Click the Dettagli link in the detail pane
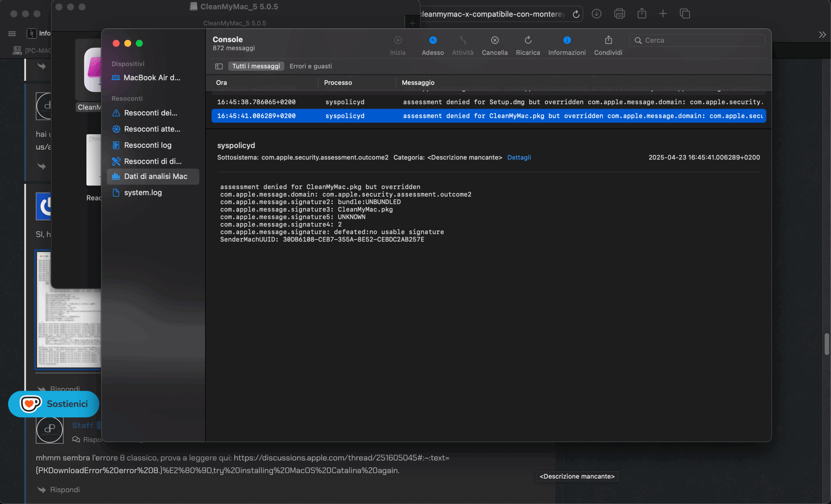831x504 pixels. tap(519, 157)
